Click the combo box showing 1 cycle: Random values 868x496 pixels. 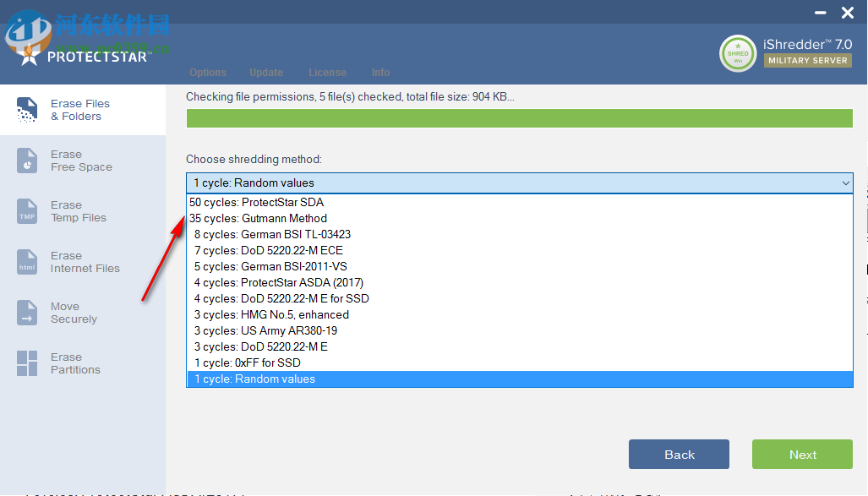click(x=519, y=183)
